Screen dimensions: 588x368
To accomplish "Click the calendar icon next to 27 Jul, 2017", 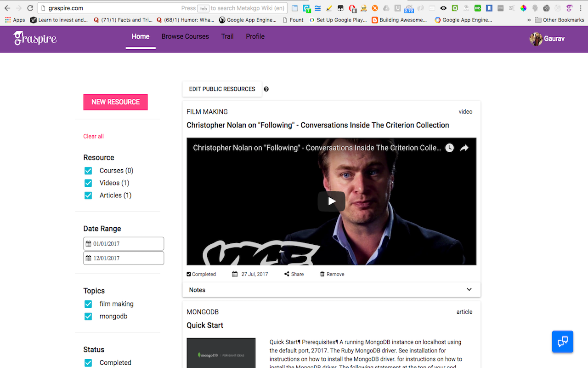I will pyautogui.click(x=235, y=274).
